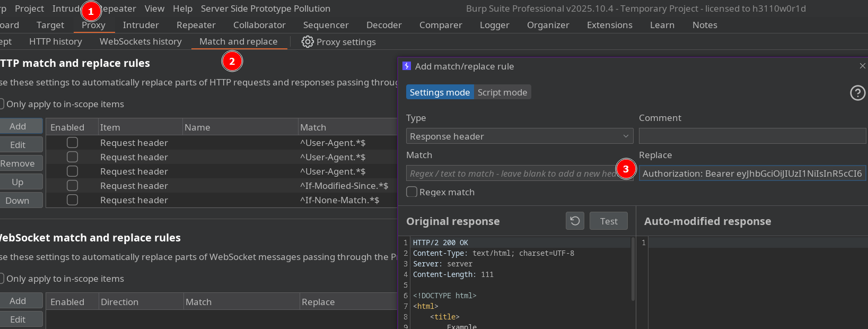Click the Burp lightning icon in dialog title
The height and width of the screenshot is (329, 868).
(x=407, y=66)
